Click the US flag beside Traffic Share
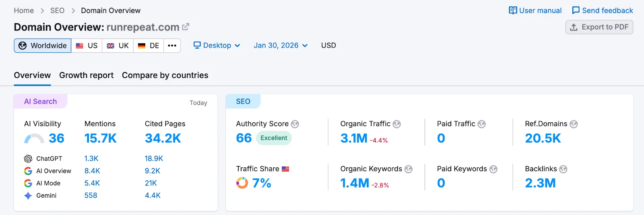 coord(285,169)
